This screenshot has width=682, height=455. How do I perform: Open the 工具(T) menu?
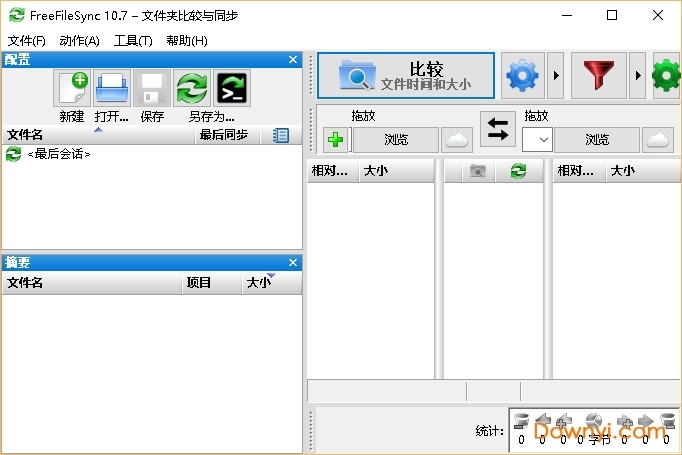click(133, 41)
